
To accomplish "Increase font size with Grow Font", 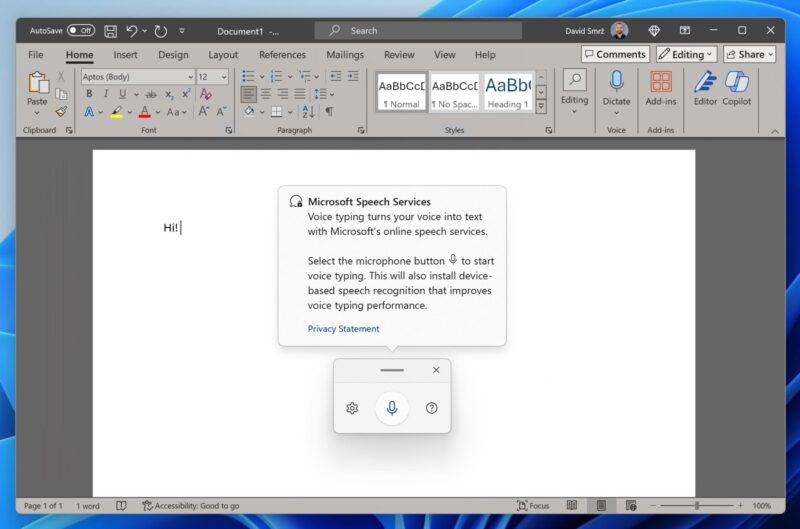I will click(x=204, y=111).
